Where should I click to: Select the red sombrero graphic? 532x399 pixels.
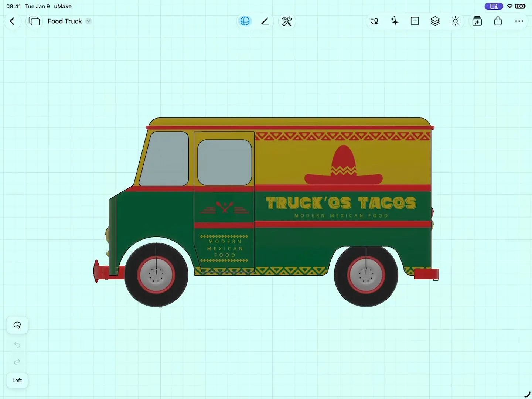(344, 165)
